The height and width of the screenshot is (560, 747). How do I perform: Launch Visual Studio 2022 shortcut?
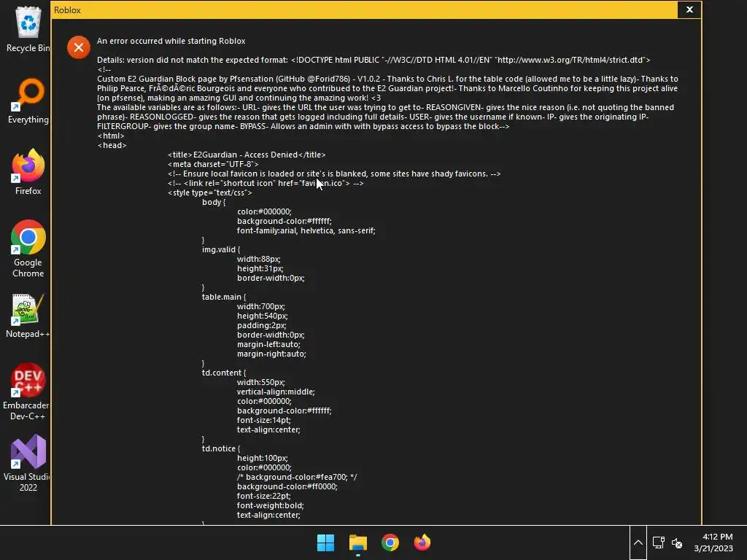pyautogui.click(x=28, y=463)
